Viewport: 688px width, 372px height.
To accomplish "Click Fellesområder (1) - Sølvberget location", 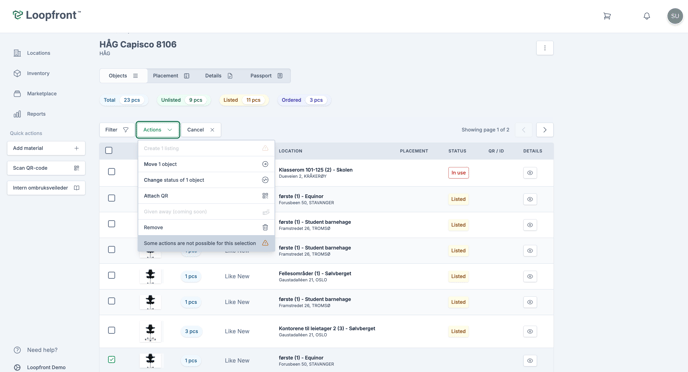I will click(315, 273).
